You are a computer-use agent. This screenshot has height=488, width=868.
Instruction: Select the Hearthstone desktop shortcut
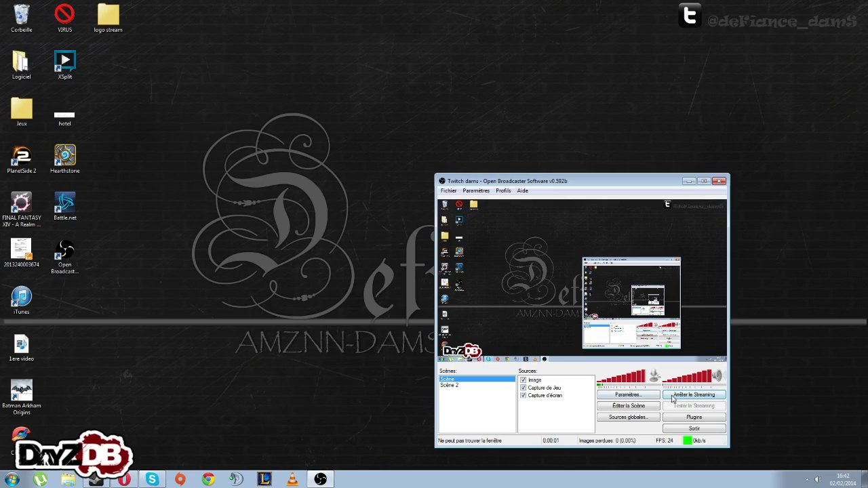(x=64, y=159)
